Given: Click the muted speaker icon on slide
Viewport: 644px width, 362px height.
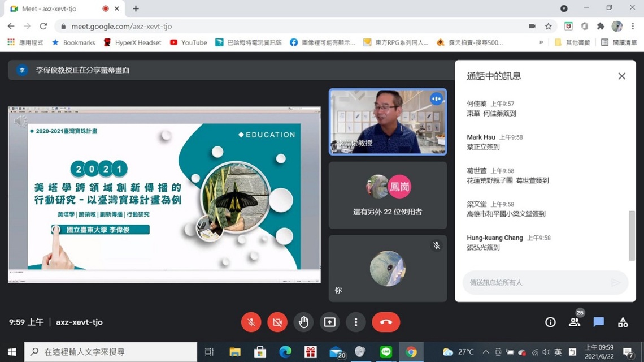Looking at the screenshot, I should [20, 121].
